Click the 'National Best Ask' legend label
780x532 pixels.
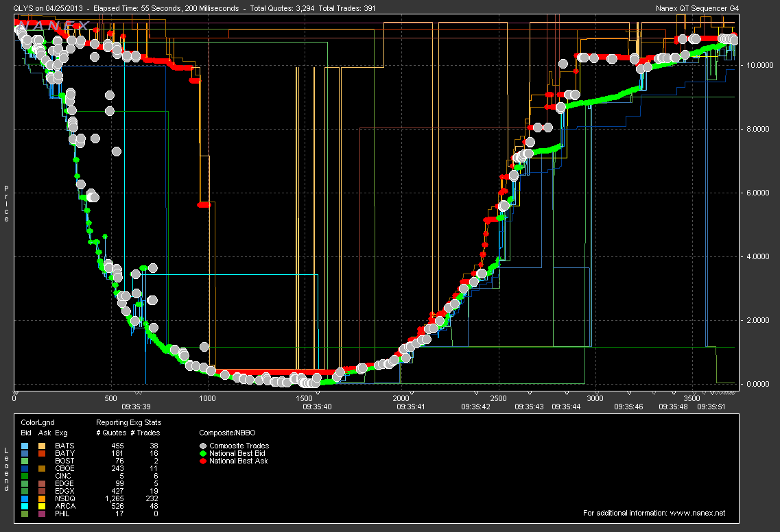click(x=239, y=461)
